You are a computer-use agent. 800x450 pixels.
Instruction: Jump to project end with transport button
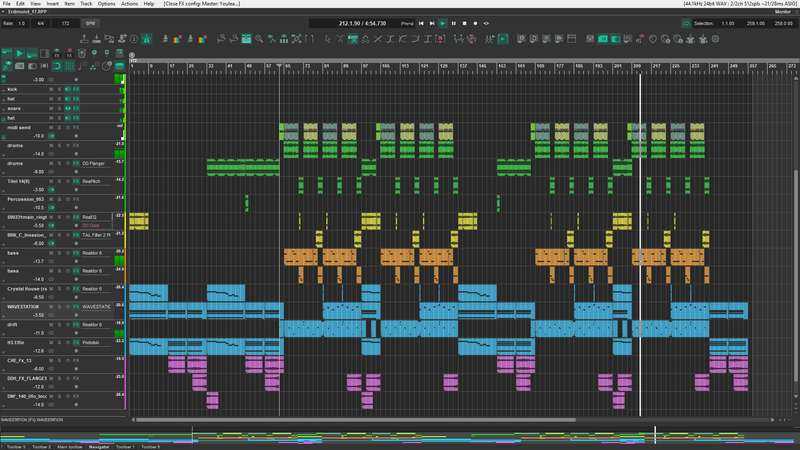[432, 23]
